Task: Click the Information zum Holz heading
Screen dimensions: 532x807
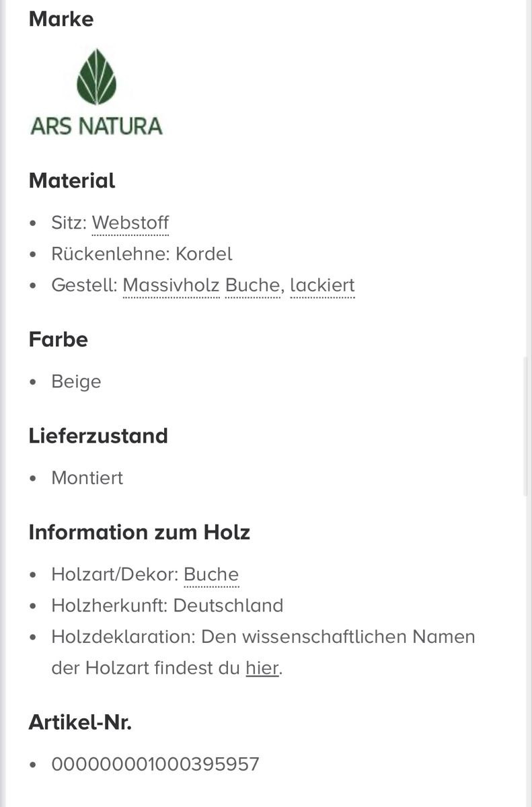Action: tap(139, 533)
